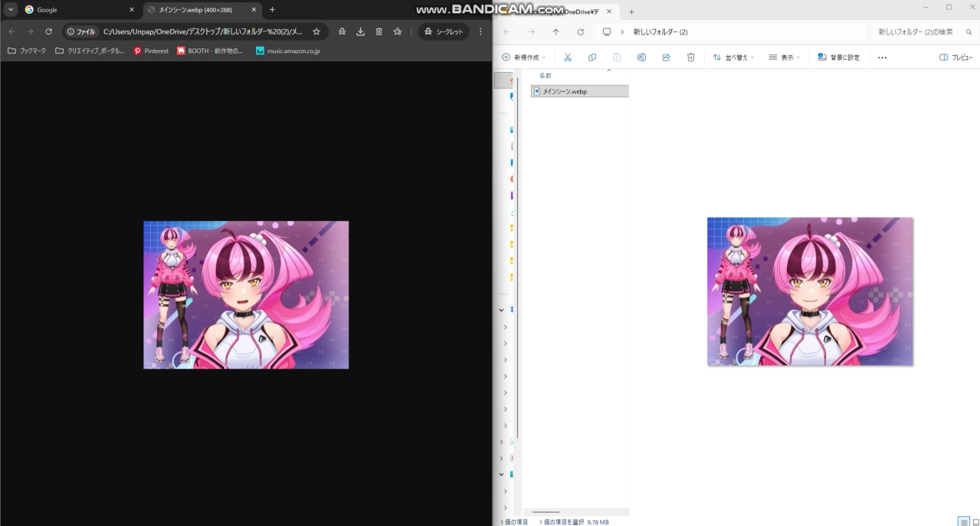This screenshot has height=526, width=980.
Task: Open the 表示 view dropdown
Action: (x=784, y=58)
